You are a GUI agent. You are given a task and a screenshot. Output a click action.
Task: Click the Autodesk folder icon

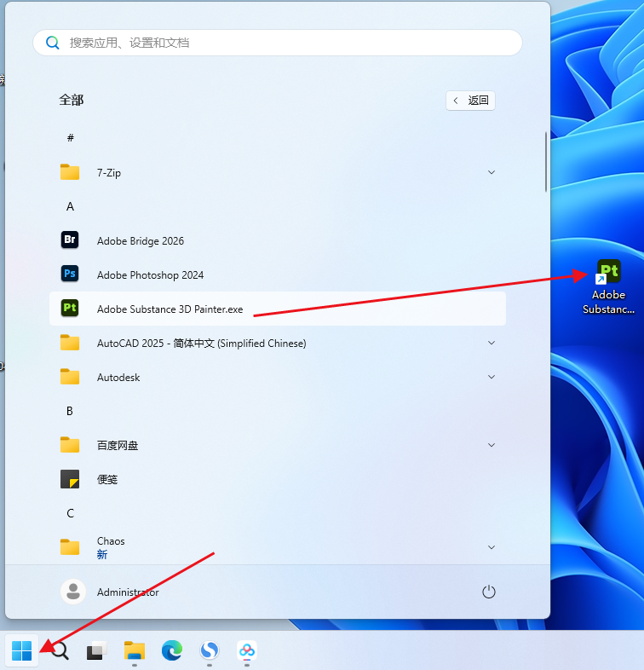point(70,377)
